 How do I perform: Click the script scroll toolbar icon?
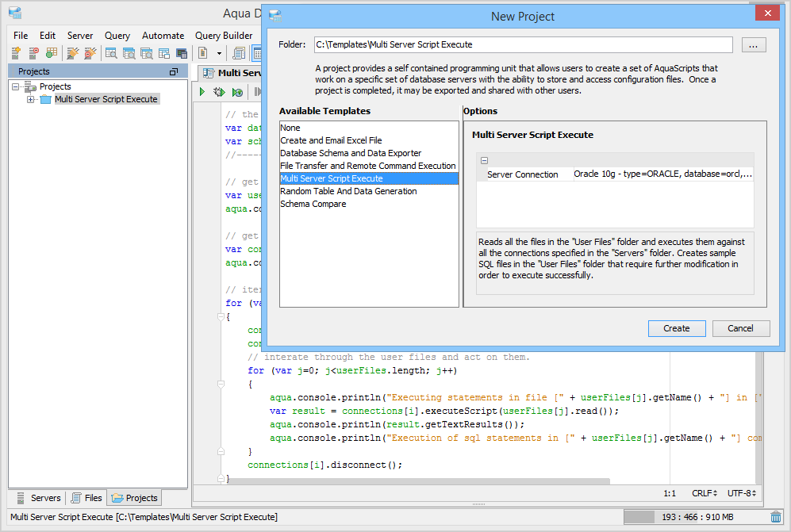(x=239, y=52)
